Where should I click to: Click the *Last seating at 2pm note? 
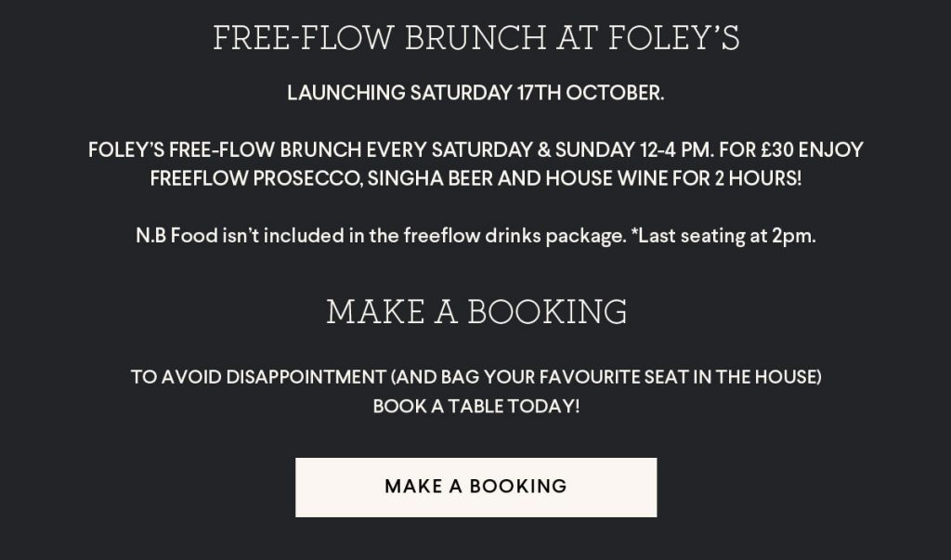point(723,235)
